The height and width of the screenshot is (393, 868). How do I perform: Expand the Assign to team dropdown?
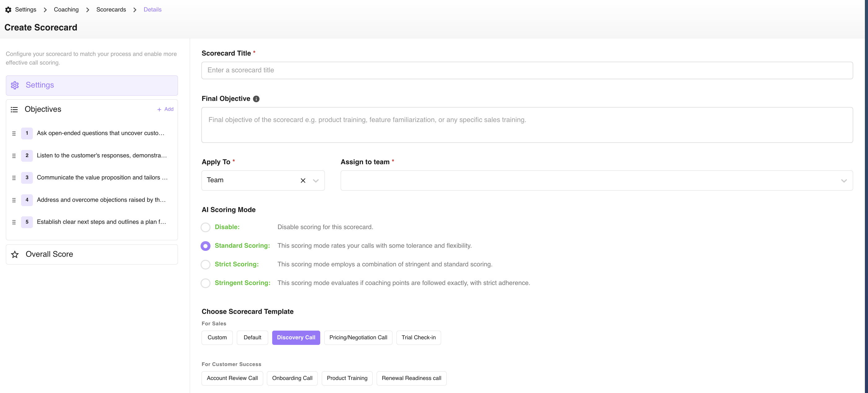(x=844, y=180)
